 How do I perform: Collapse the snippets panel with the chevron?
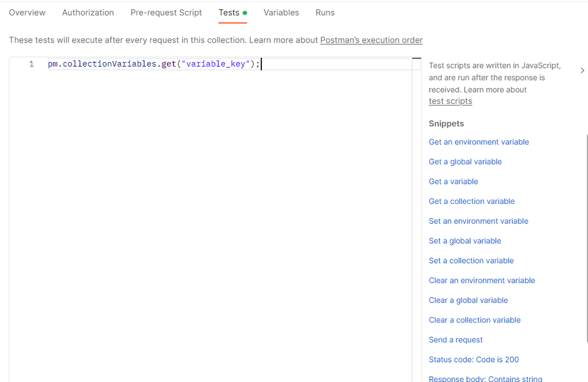click(582, 70)
